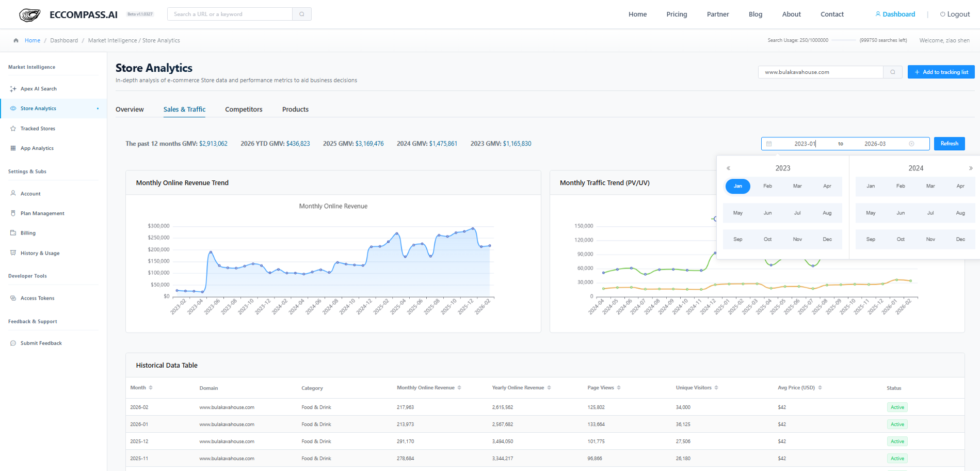This screenshot has height=471, width=980.
Task: Select Oct in the 2023 calendar
Action: (767, 239)
